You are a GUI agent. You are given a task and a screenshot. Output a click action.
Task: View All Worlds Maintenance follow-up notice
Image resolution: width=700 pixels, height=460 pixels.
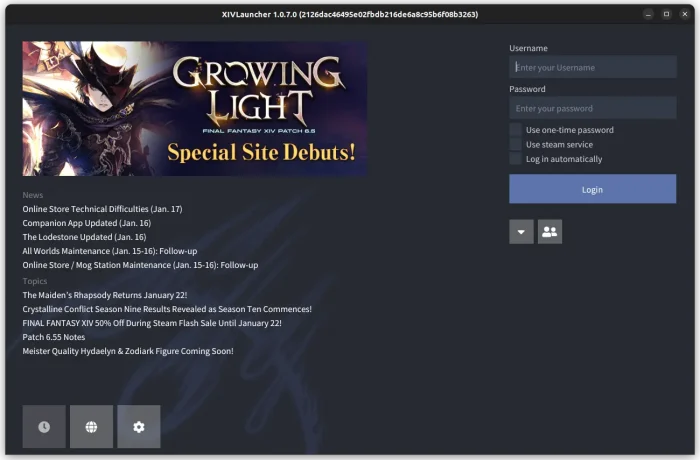(110, 251)
